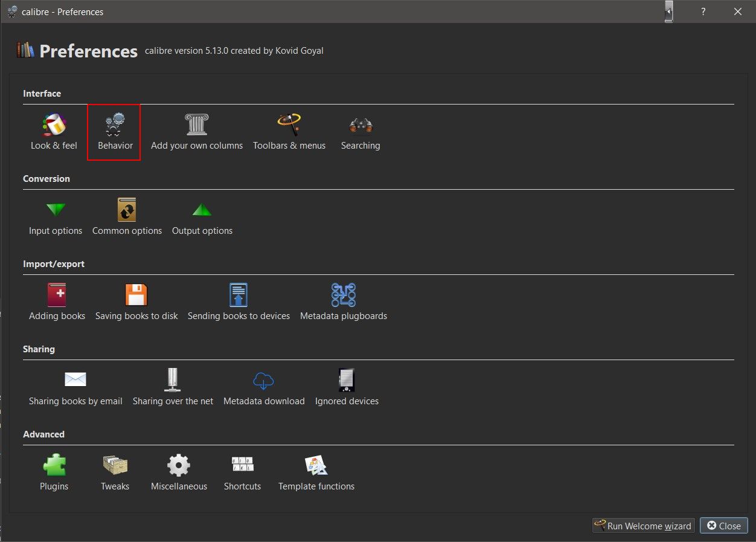This screenshot has width=756, height=542.
Task: Open Look & feel preferences
Action: (54, 132)
